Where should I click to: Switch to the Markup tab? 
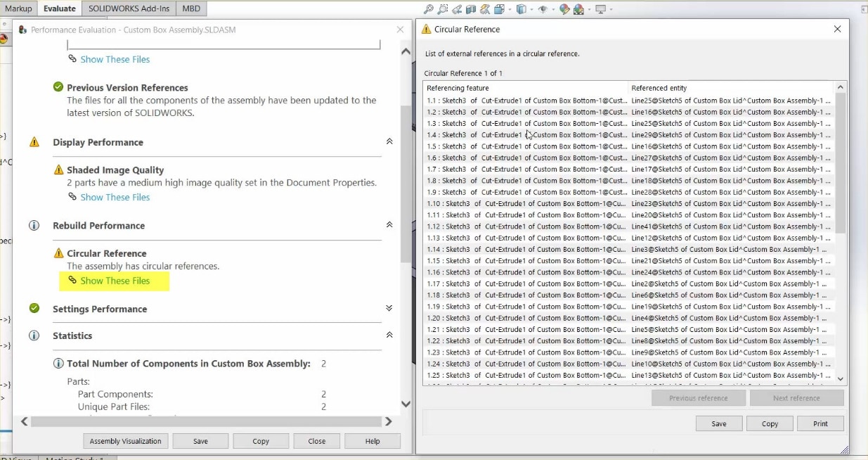[x=18, y=8]
